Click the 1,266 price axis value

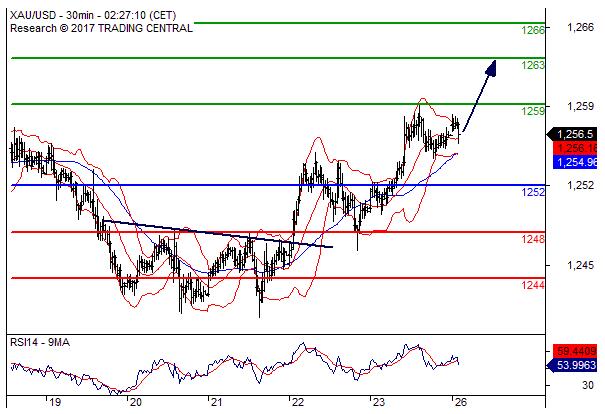(x=580, y=27)
